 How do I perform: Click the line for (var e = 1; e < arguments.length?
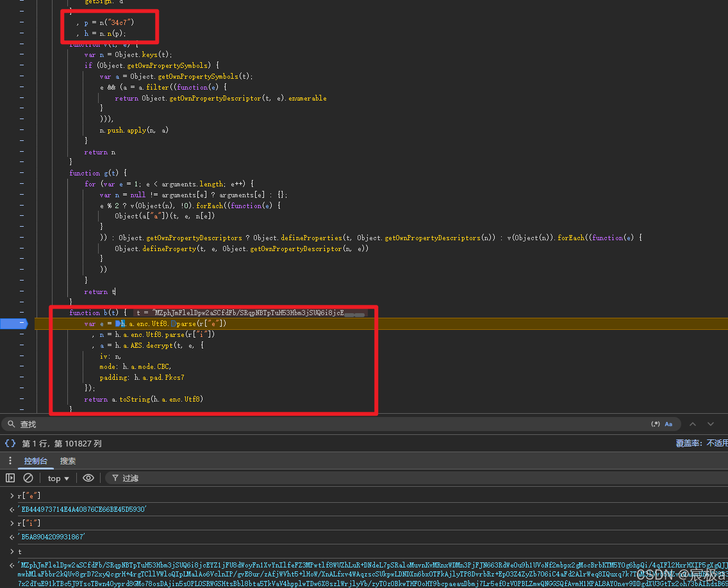click(x=169, y=184)
